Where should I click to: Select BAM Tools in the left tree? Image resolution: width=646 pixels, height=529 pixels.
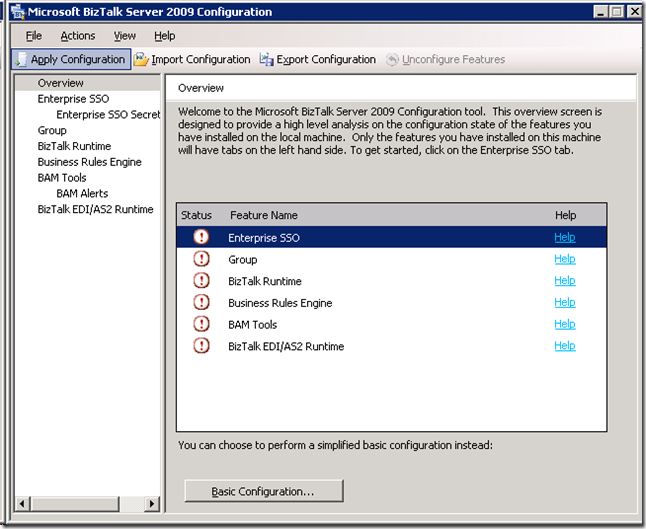(x=62, y=178)
